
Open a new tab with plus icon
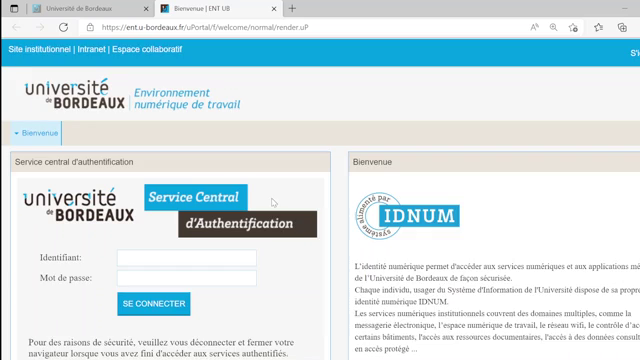(292, 9)
